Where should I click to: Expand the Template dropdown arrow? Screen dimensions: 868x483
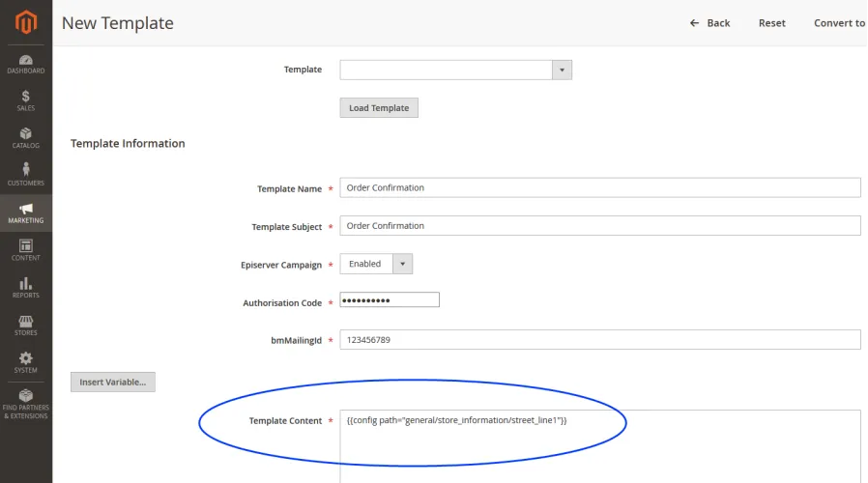[562, 71]
